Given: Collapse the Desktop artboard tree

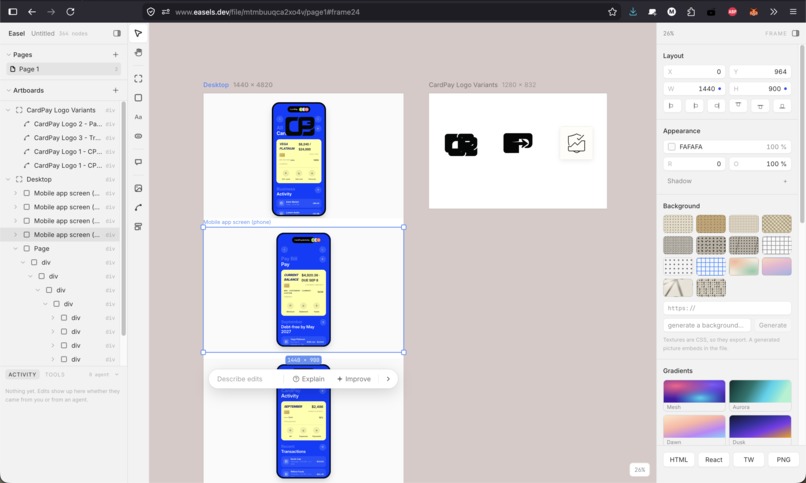Looking at the screenshot, I should point(8,179).
